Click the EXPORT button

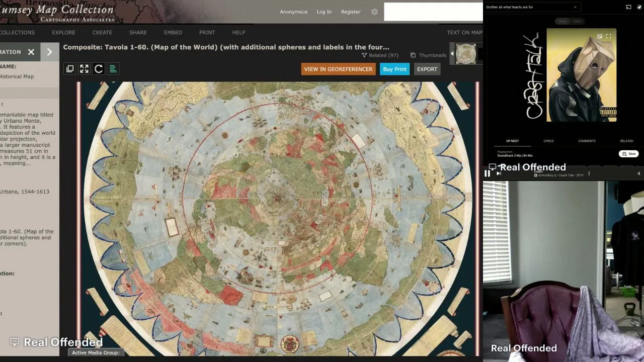427,69
